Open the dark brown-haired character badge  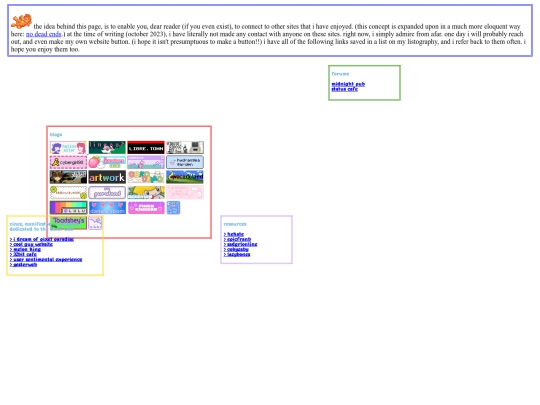coord(68,177)
